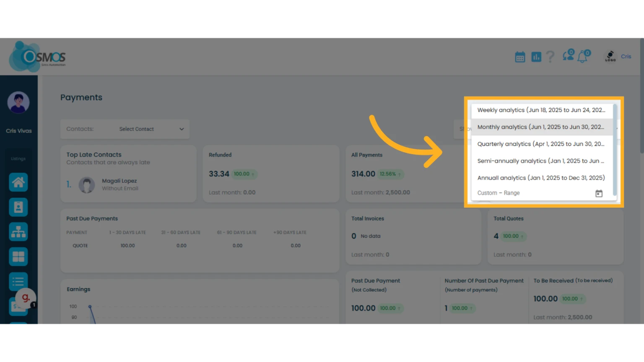This screenshot has height=362, width=644.
Task: Click the QUOTE row label in Past Due Payments
Action: (x=80, y=246)
